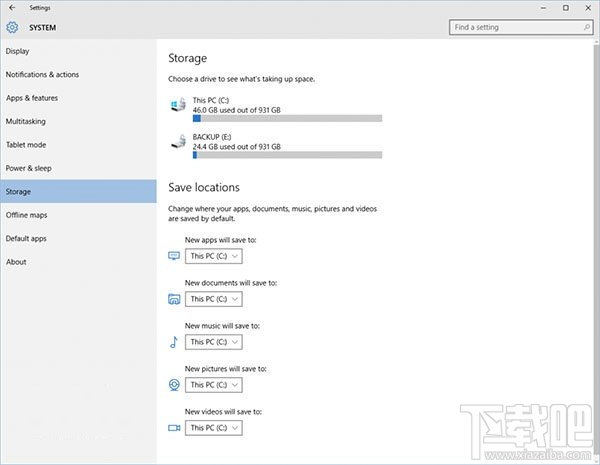Viewport: 600px width, 465px height.
Task: Select Apps & features in sidebar
Action: click(x=78, y=98)
